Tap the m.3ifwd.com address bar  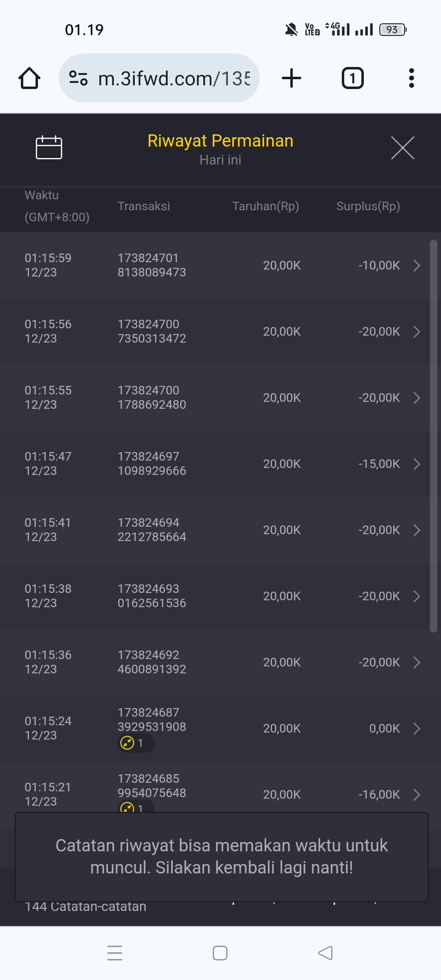click(x=174, y=78)
